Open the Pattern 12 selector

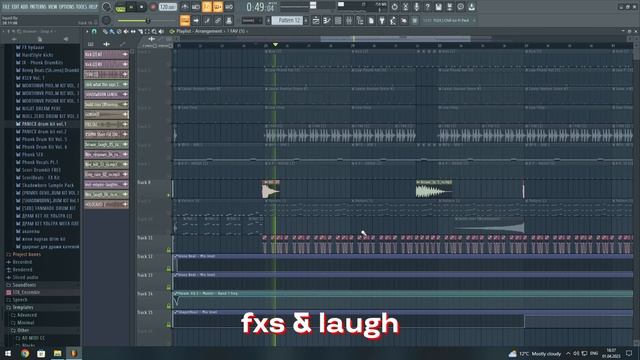click(x=287, y=20)
